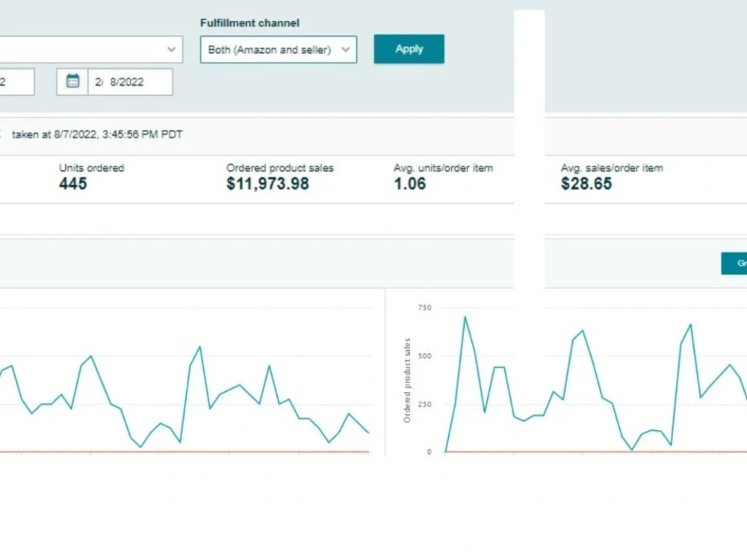This screenshot has height=560, width=747.
Task: Click the snapshot text 'taken at 8/7/2022, 3:45:56 PM PDT'
Action: (x=97, y=134)
